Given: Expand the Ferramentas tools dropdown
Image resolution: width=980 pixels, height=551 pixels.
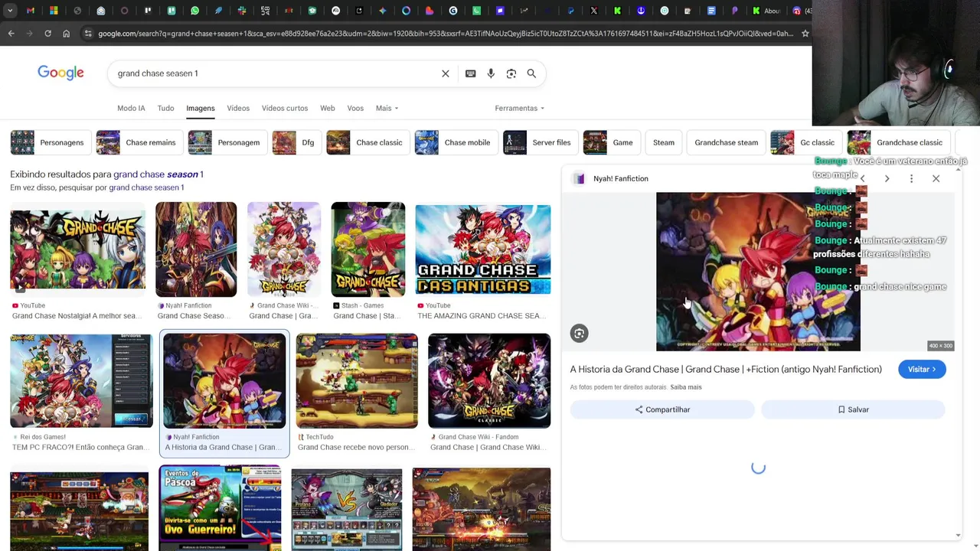Looking at the screenshot, I should [519, 108].
